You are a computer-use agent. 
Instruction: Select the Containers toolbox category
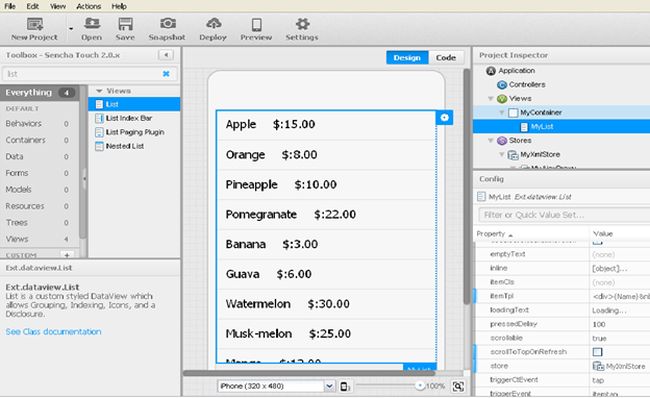[39, 140]
